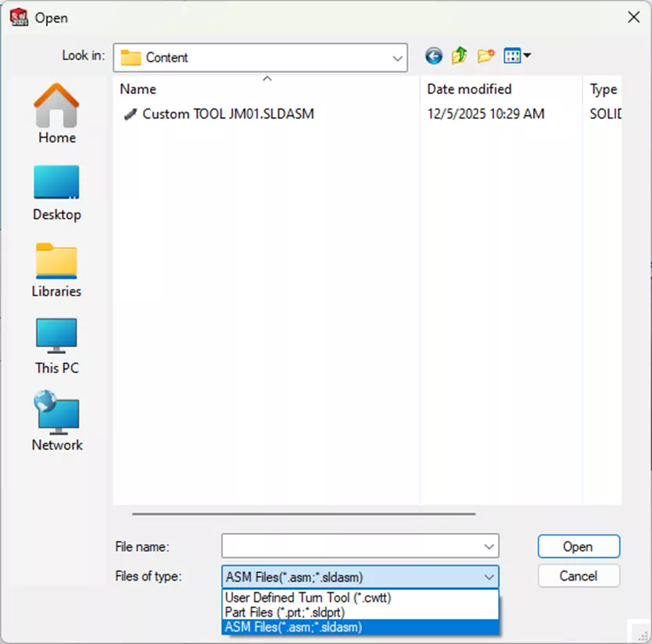Go up one level with the folder icon
Viewport: 652px width, 644px height.
pyautogui.click(x=459, y=55)
